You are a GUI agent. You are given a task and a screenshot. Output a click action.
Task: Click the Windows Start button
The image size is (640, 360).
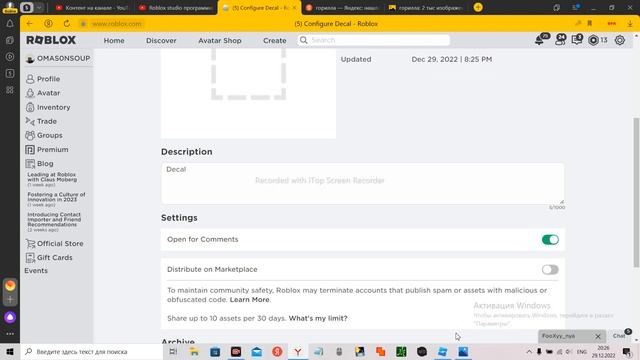10,351
